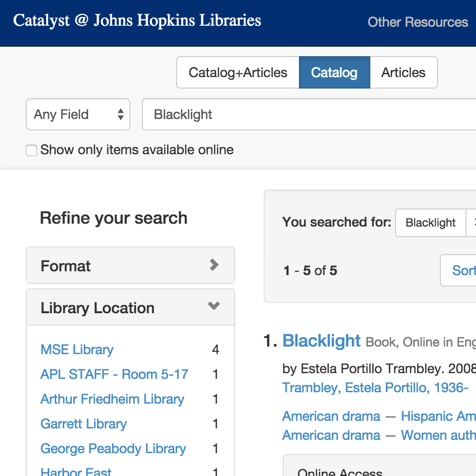
Task: Click the Format chevron arrow icon
Action: [214, 265]
